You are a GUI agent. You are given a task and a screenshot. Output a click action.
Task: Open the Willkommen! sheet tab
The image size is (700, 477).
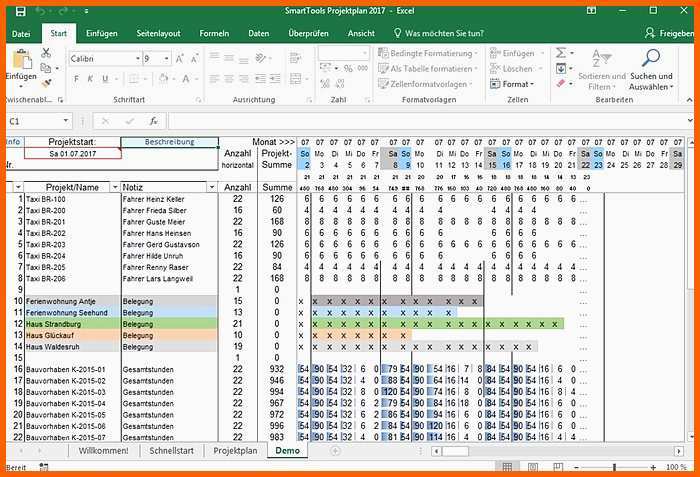click(104, 451)
